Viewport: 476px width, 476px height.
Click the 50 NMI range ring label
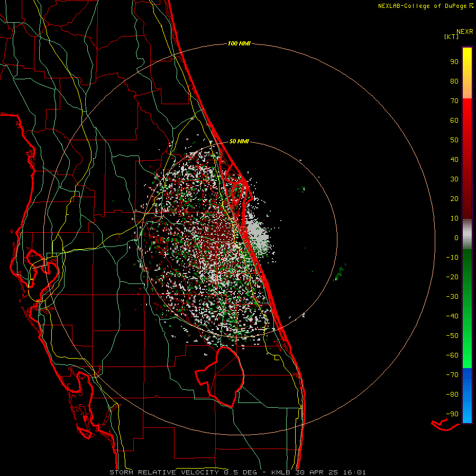(239, 141)
